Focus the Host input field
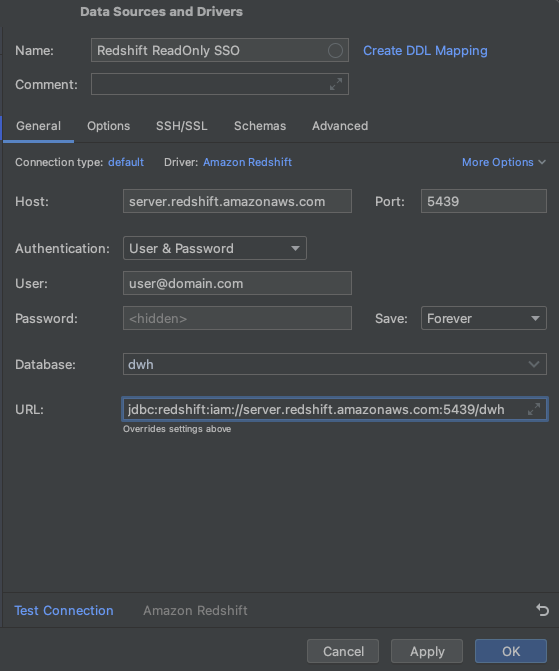Image resolution: width=559 pixels, height=671 pixels. 237,201
